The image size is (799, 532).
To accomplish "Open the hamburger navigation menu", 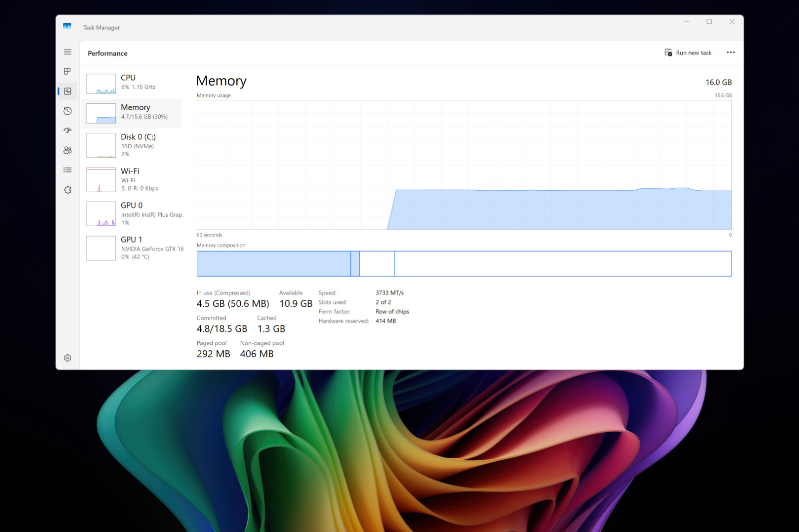I will 67,52.
